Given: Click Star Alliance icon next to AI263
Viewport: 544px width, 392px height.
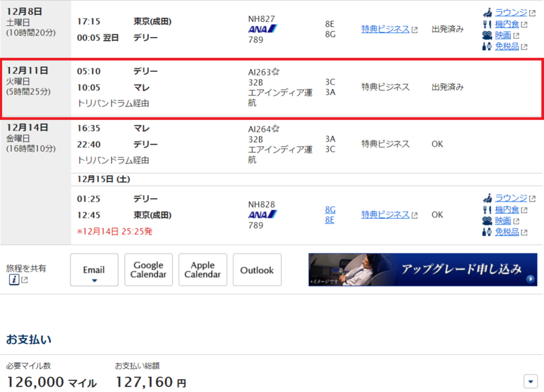Looking at the screenshot, I should [x=276, y=72].
